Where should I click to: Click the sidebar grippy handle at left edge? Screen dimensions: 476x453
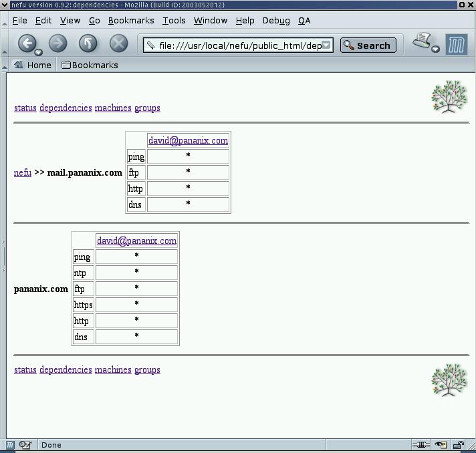(3, 255)
